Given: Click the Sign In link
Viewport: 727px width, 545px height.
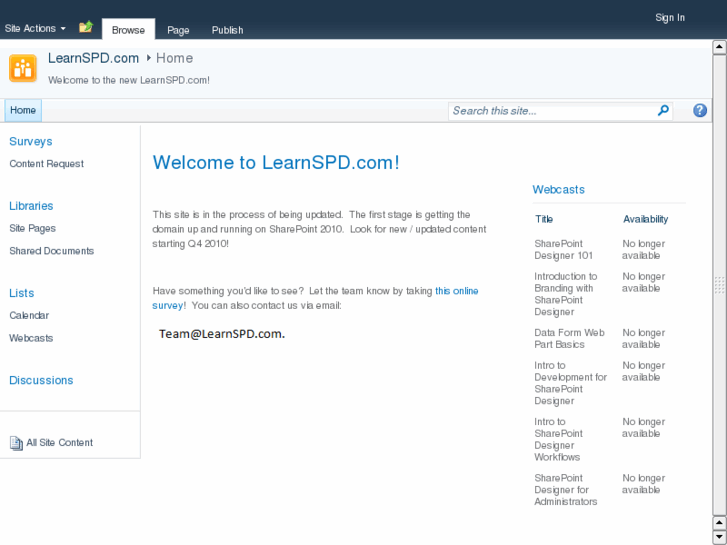Looking at the screenshot, I should (670, 18).
